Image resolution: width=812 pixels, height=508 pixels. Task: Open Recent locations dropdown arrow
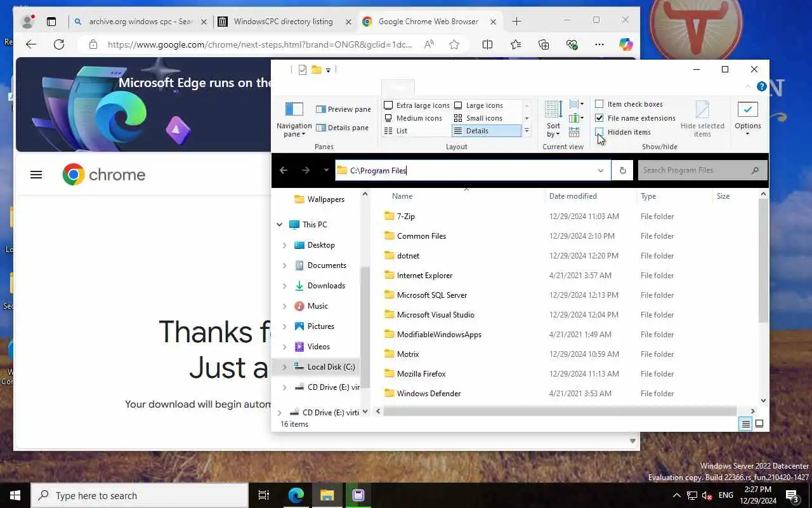tap(326, 170)
